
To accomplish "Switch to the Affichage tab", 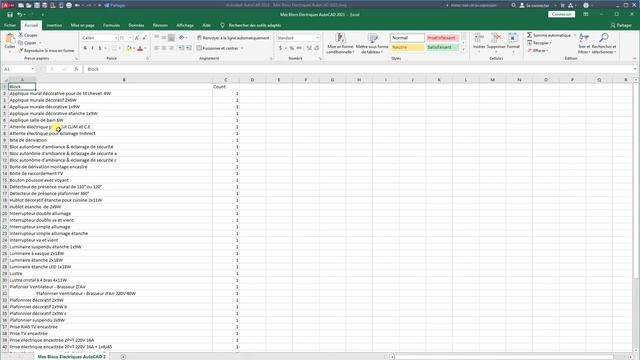I will 185,25.
